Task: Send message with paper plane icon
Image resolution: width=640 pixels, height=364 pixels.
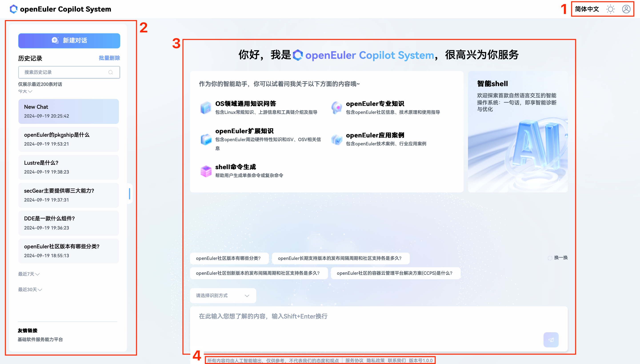Action: [x=551, y=340]
